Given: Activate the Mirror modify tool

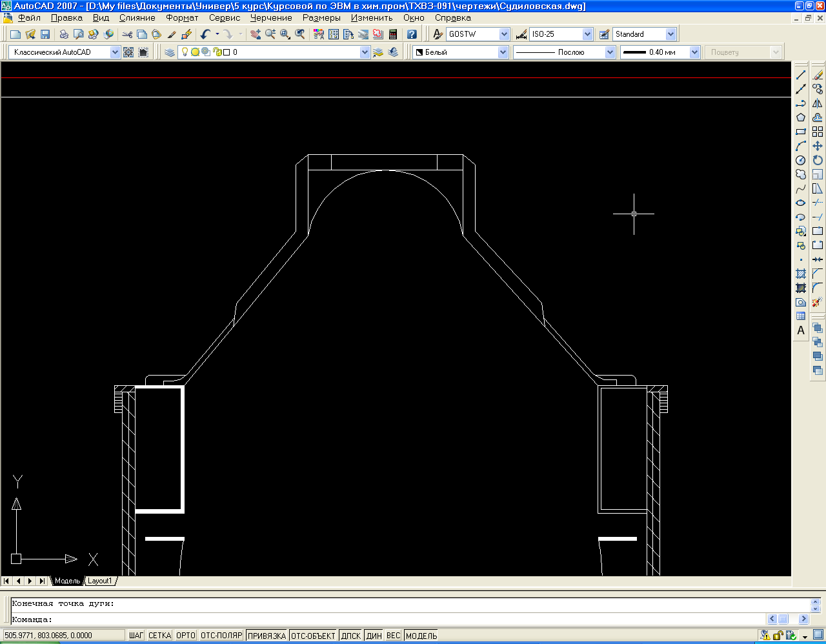Looking at the screenshot, I should point(818,103).
